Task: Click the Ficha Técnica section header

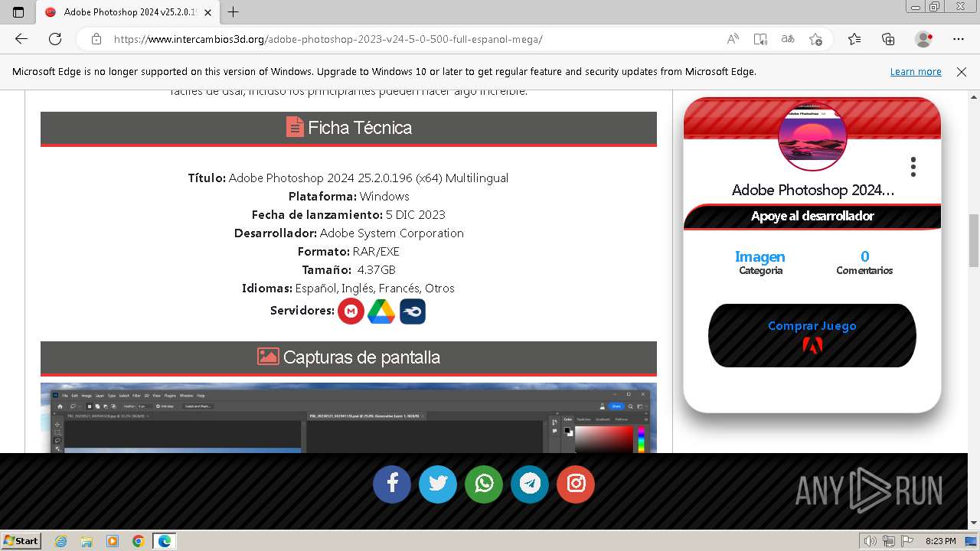Action: click(348, 128)
